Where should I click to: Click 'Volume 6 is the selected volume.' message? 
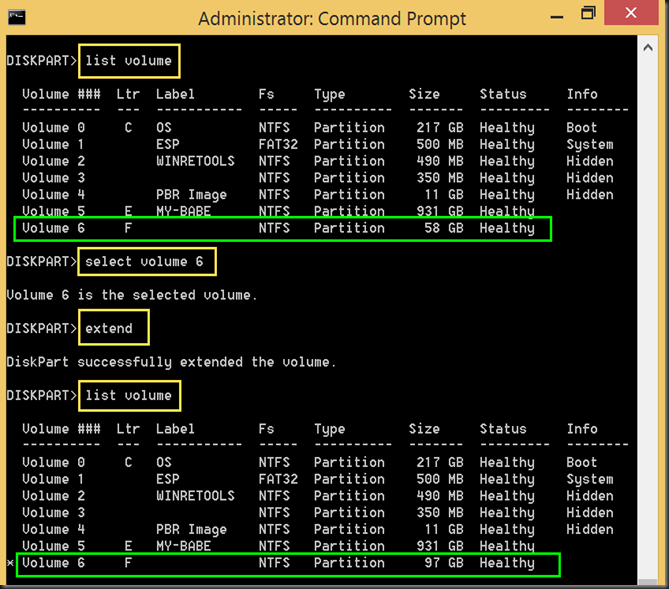click(x=132, y=295)
